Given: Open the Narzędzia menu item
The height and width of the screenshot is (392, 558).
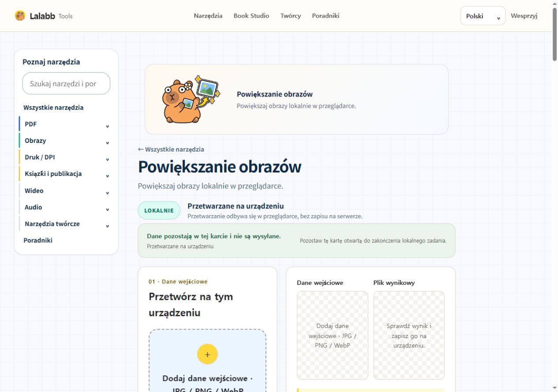Looking at the screenshot, I should [x=208, y=16].
